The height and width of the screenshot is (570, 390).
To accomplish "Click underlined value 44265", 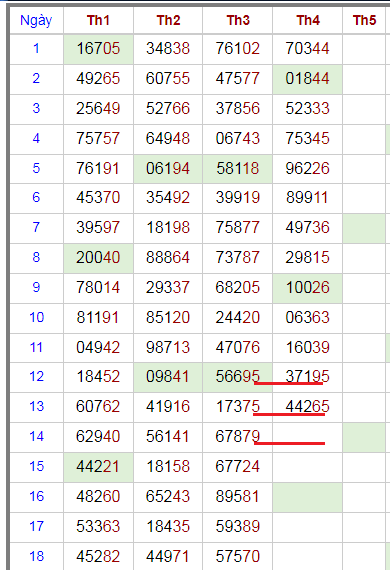I will 307,407.
